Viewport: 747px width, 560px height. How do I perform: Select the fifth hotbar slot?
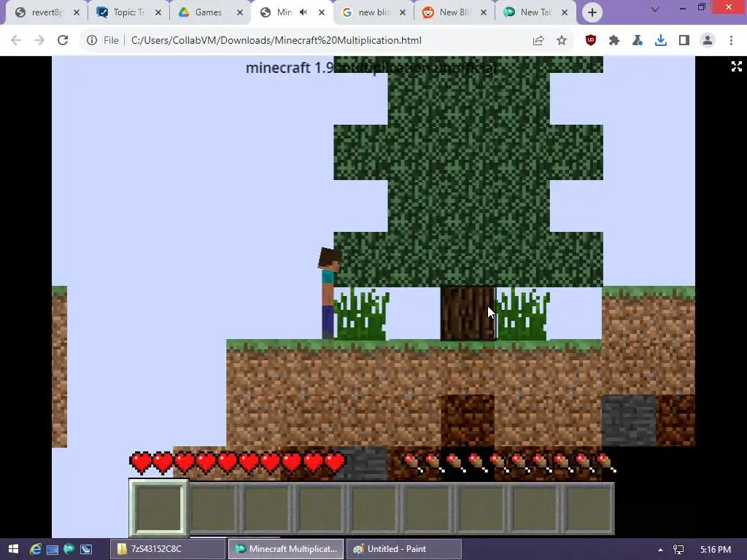coord(373,508)
